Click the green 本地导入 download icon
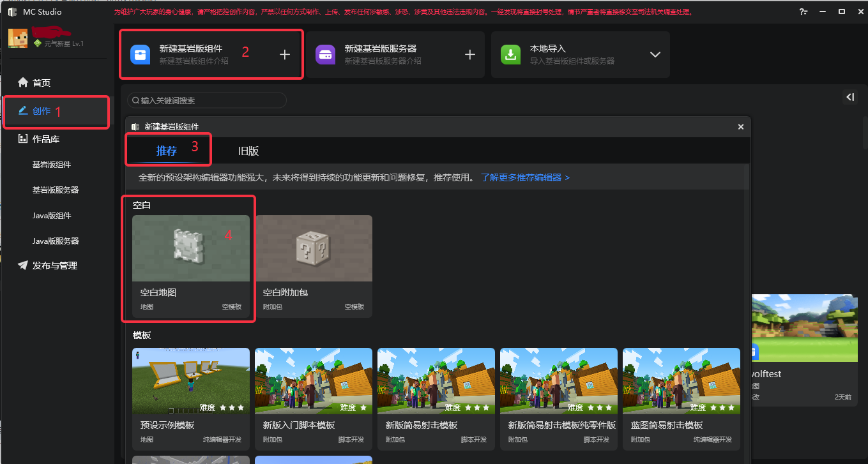 510,54
